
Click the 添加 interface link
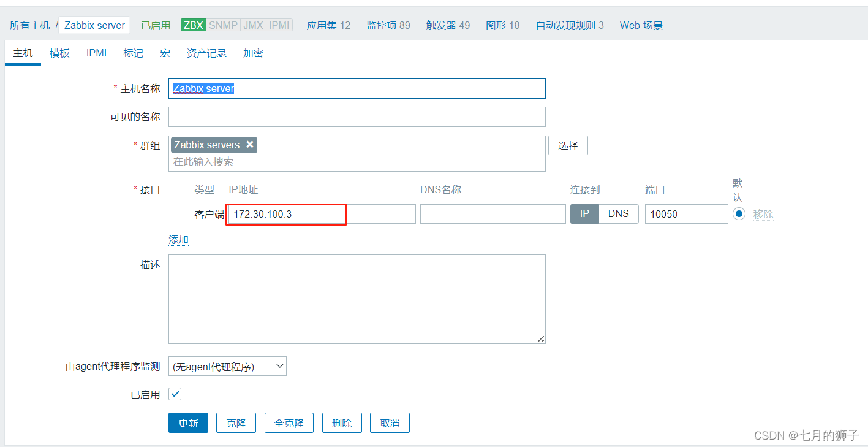click(x=178, y=240)
